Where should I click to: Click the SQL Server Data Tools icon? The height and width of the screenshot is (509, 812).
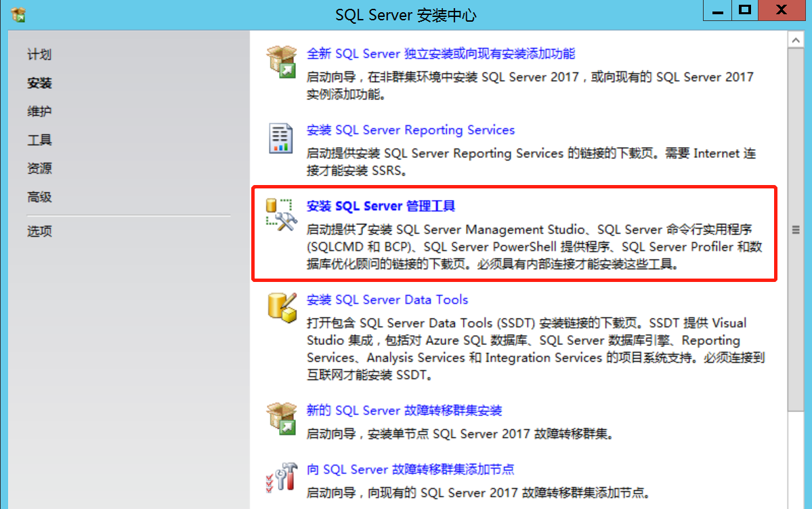(x=282, y=308)
